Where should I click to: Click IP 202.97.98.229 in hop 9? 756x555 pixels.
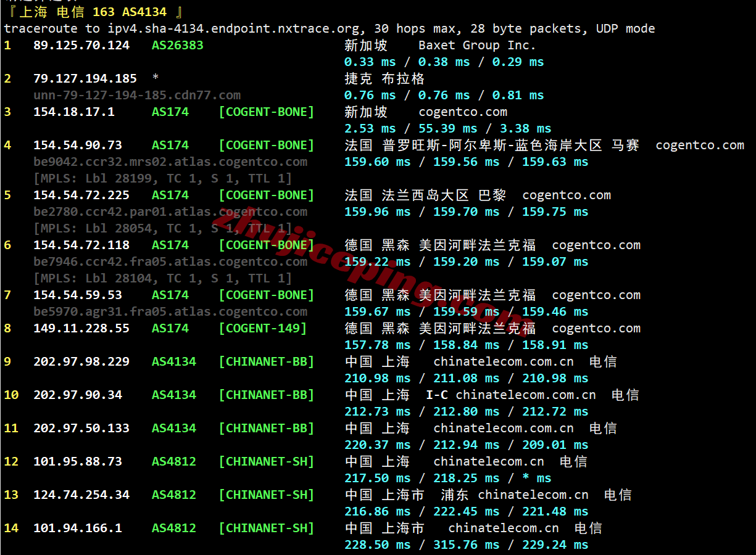point(81,361)
